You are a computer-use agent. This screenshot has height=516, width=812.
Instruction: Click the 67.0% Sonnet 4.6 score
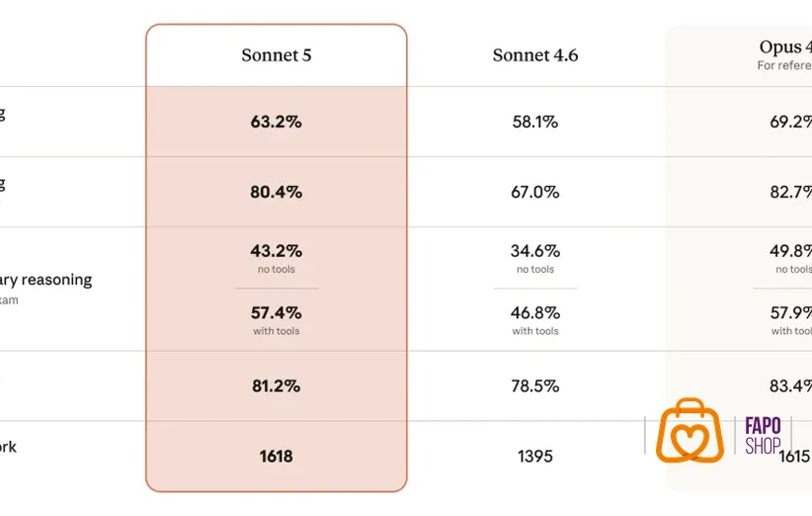point(535,192)
